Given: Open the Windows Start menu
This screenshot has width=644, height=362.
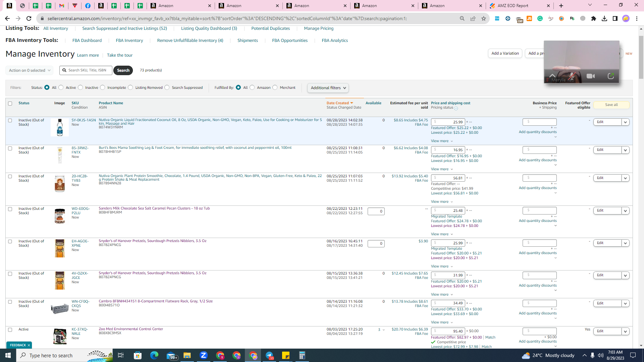Looking at the screenshot, I should coord(8,355).
